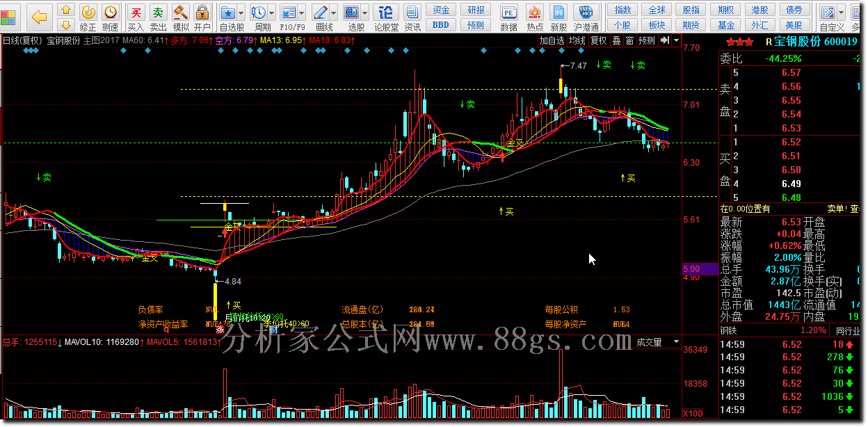Toggle 预测 in chart toolbar

tap(647, 40)
